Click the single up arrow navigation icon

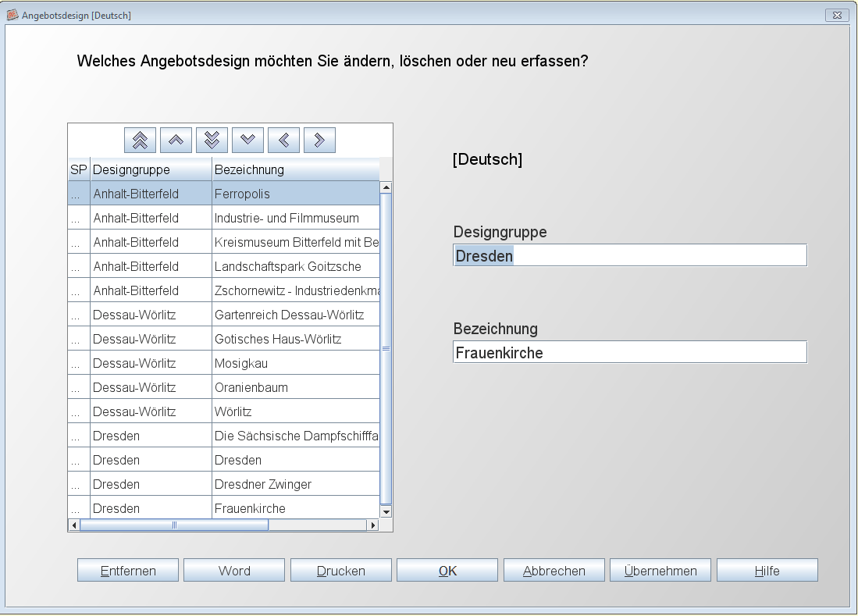[176, 140]
